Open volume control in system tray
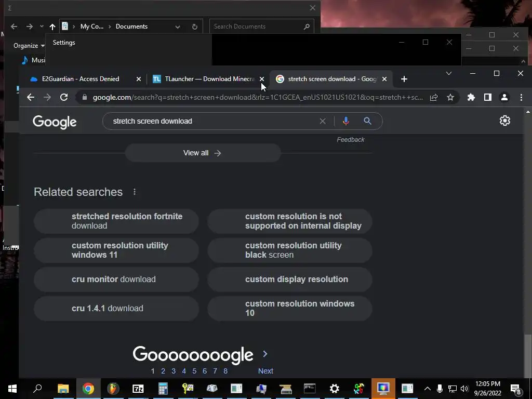The width and height of the screenshot is (532, 399). (x=464, y=389)
